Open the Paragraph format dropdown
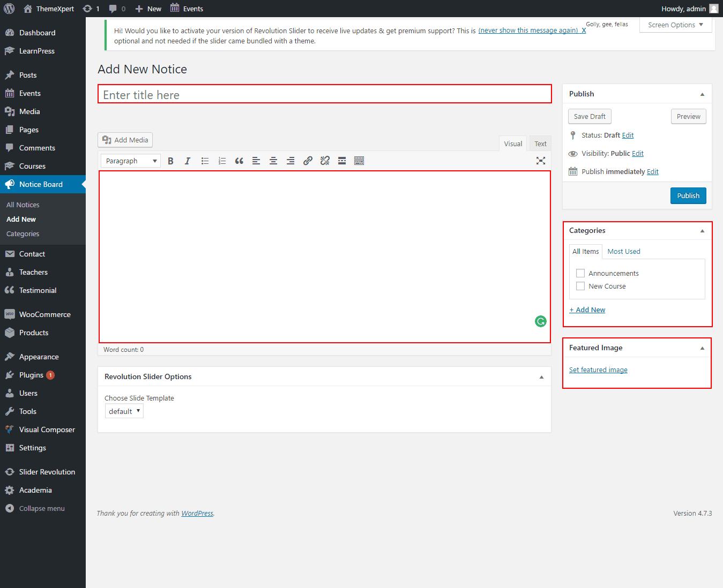The height and width of the screenshot is (588, 723). [x=131, y=161]
